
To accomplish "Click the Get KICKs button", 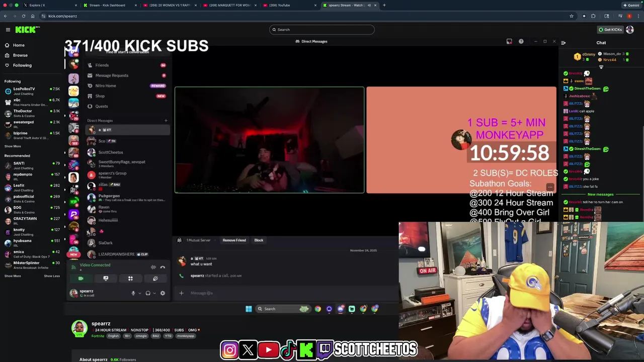I will pyautogui.click(x=610, y=30).
